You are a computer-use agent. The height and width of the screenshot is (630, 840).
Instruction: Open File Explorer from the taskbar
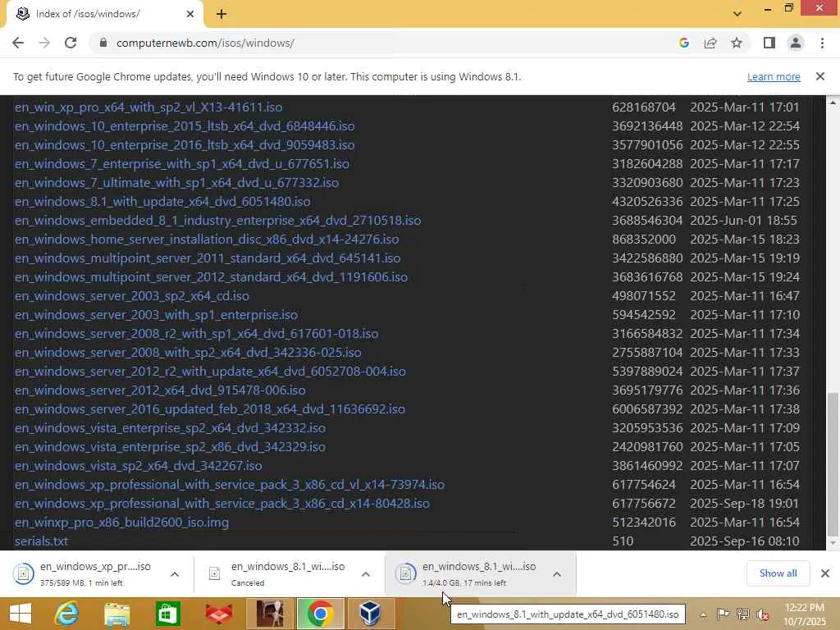116,614
